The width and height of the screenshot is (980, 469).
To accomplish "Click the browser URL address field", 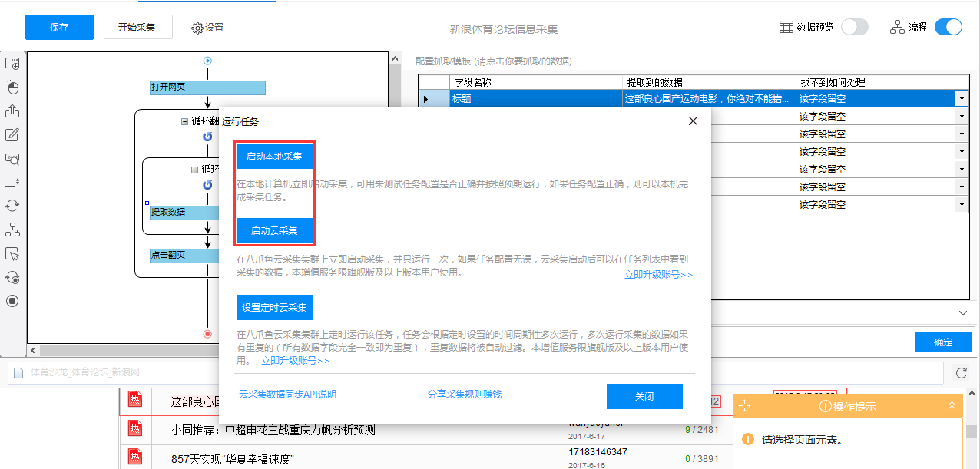I will click(x=475, y=372).
